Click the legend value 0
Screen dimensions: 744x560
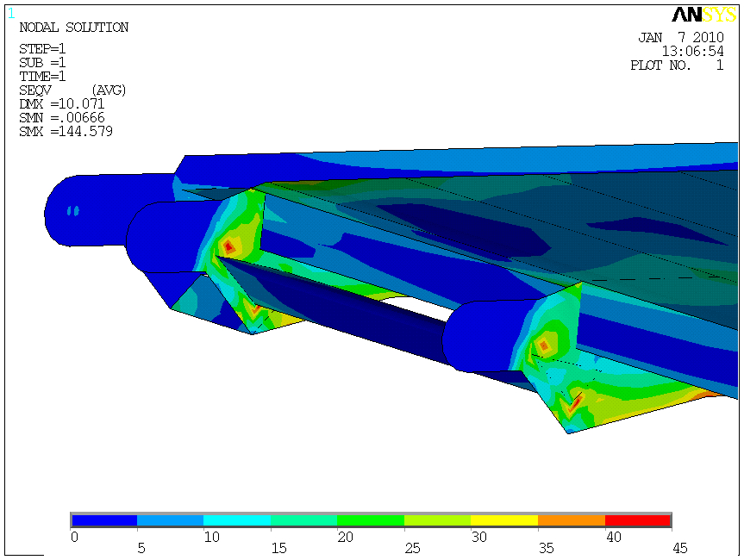coord(74,538)
